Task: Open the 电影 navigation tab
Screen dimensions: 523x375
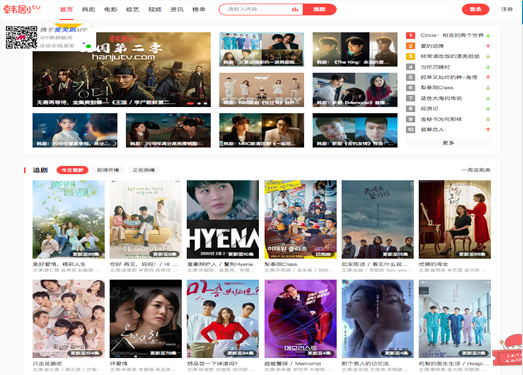Action: click(x=111, y=9)
